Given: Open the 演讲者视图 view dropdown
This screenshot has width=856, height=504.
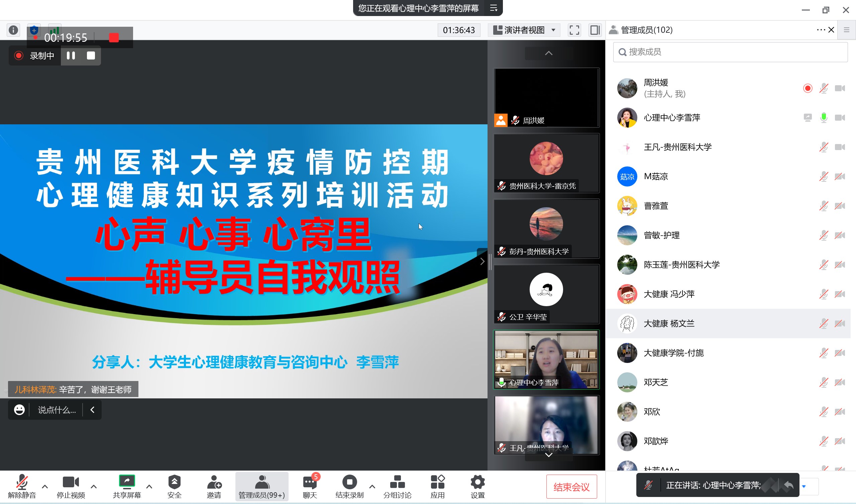Looking at the screenshot, I should (x=525, y=30).
